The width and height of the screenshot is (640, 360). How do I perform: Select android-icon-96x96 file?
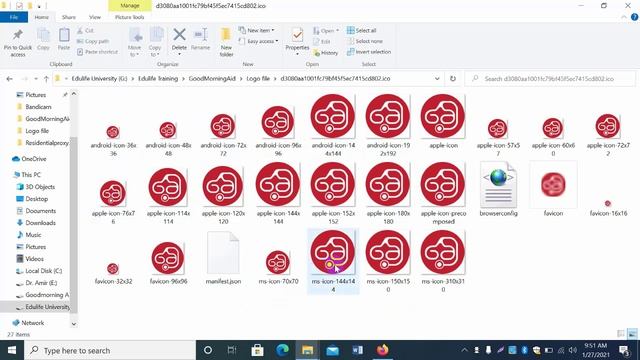(x=278, y=131)
